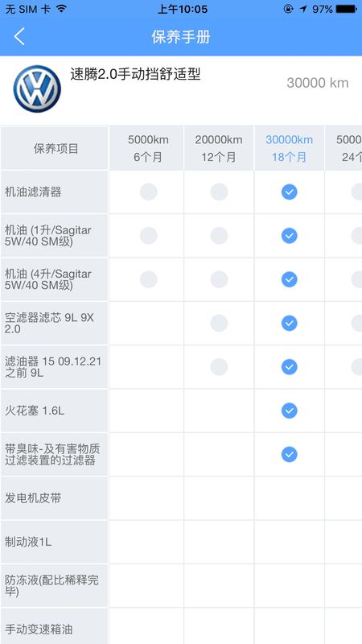Uncheck 带臭味 过滤器 at 30000km
Image resolution: width=362 pixels, height=644 pixels.
pos(290,454)
